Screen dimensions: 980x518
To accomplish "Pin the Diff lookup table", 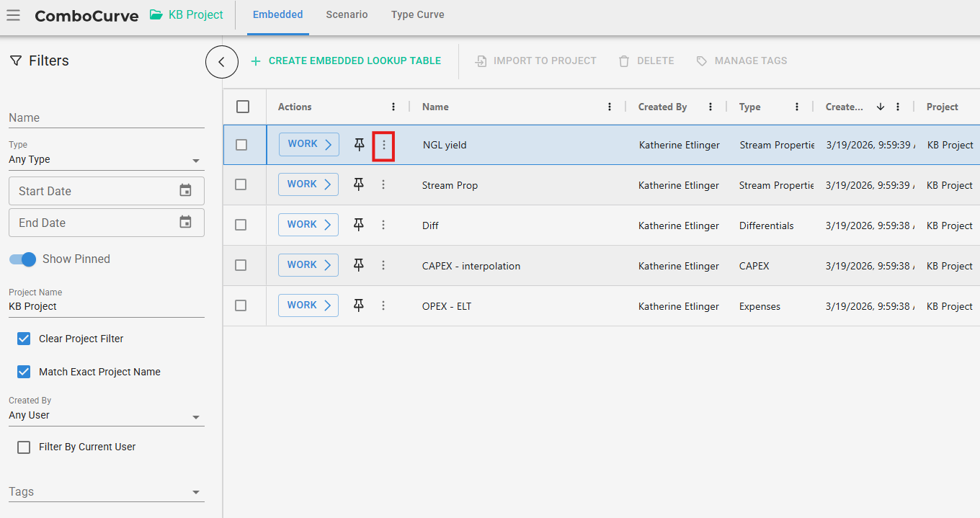I will coord(358,225).
